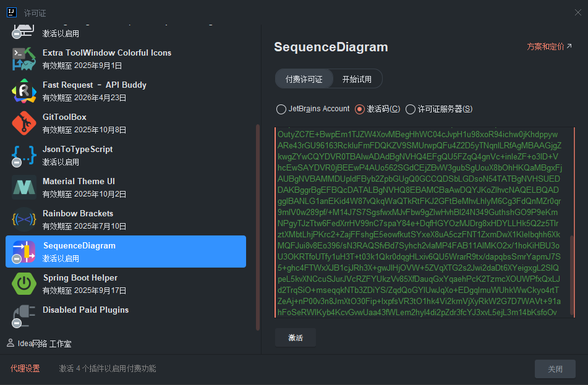Select the Disabled Paid Plugins entry
This screenshot has width=588, height=385.
(x=126, y=316)
